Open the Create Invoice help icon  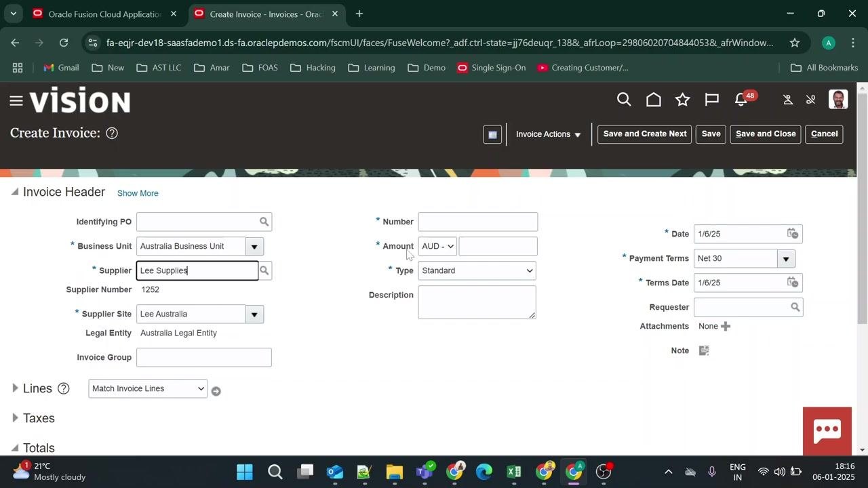point(112,134)
